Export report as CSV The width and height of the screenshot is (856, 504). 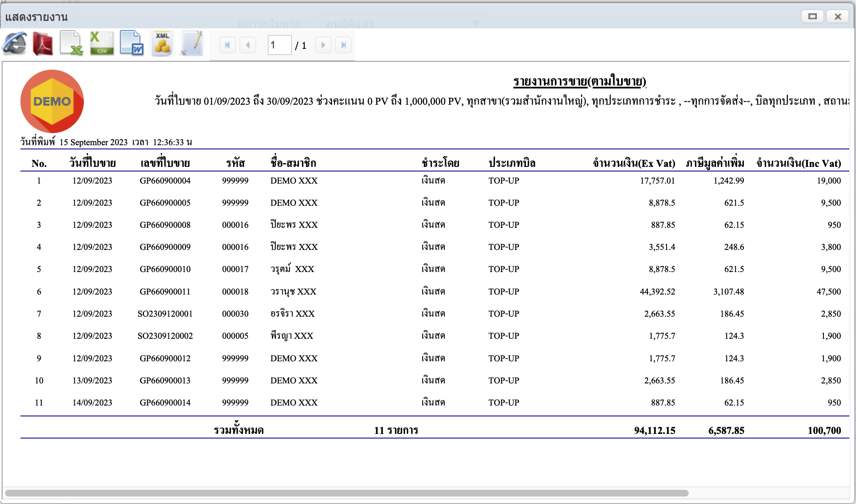click(x=101, y=44)
